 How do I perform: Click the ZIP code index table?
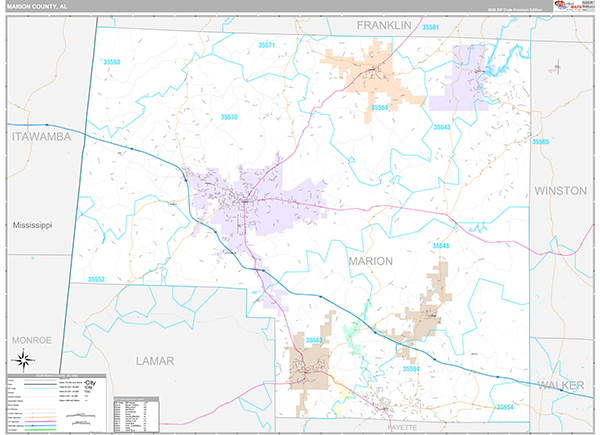pos(136,415)
